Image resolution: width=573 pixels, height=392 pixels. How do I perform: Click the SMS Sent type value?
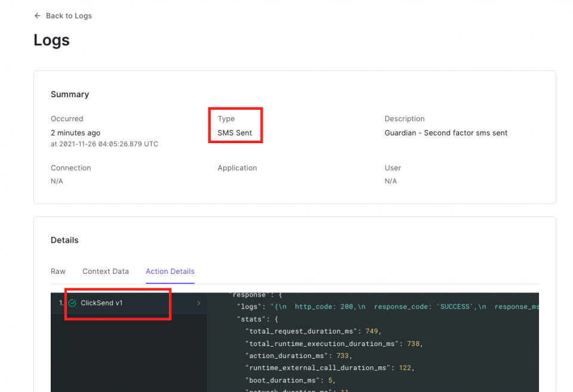pos(235,132)
